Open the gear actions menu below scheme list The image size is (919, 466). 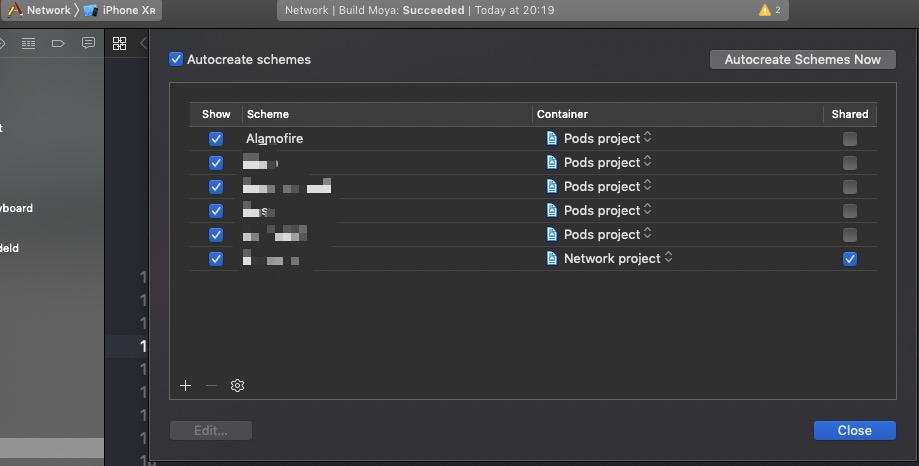point(237,386)
